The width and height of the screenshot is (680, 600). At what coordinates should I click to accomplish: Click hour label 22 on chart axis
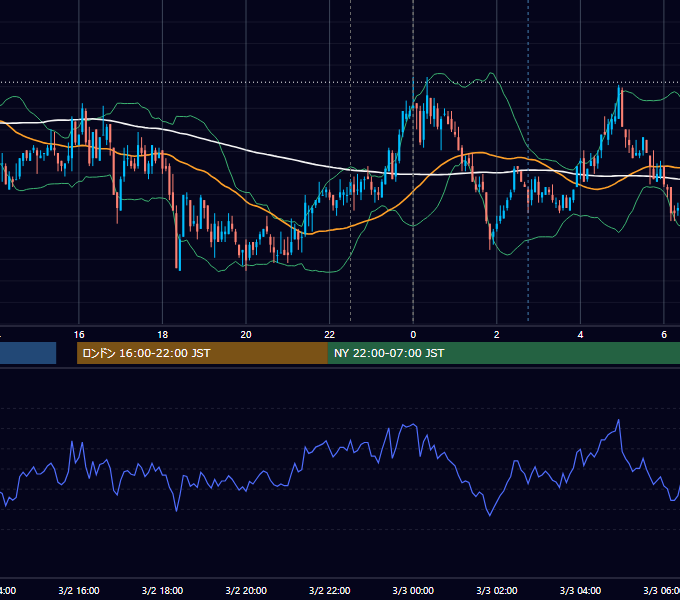[x=330, y=335]
